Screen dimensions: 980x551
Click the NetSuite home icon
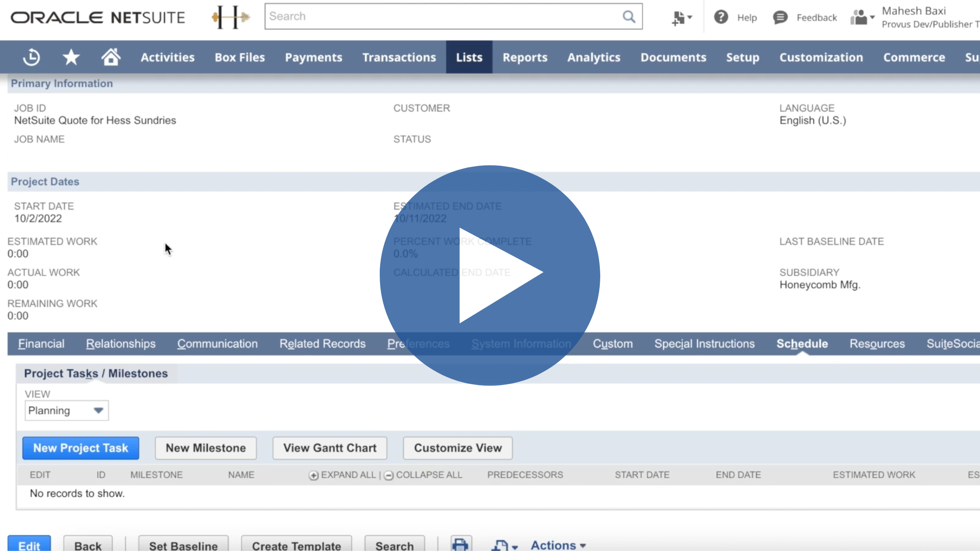point(110,56)
